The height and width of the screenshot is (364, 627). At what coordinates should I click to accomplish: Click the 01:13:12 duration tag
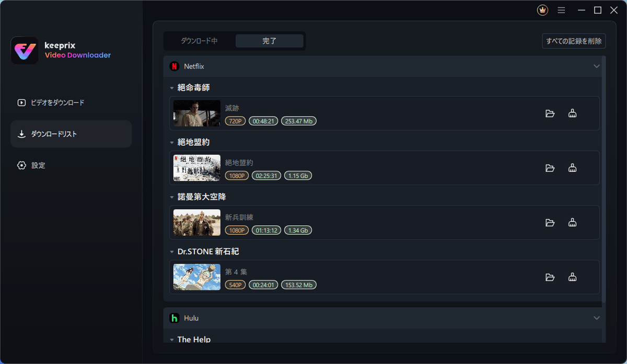click(266, 230)
